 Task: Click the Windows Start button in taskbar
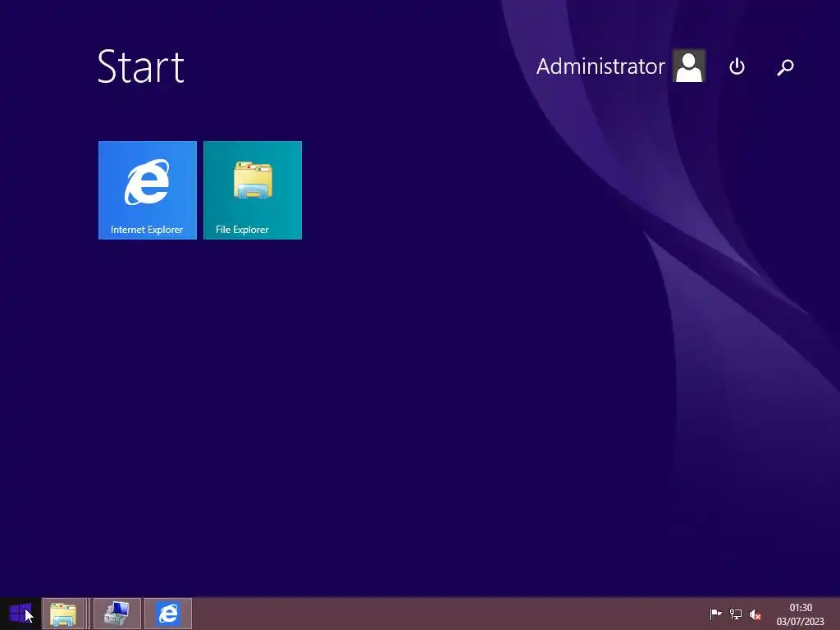click(21, 614)
